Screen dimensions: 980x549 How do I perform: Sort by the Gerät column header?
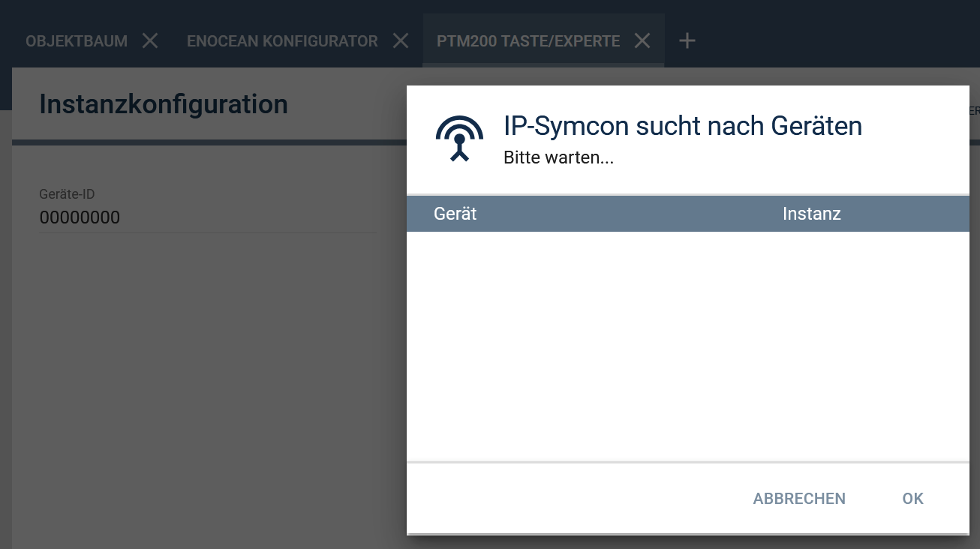tap(455, 214)
